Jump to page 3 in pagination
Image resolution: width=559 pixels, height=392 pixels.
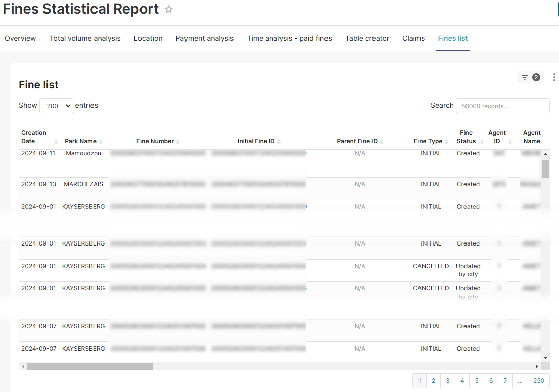click(x=448, y=380)
